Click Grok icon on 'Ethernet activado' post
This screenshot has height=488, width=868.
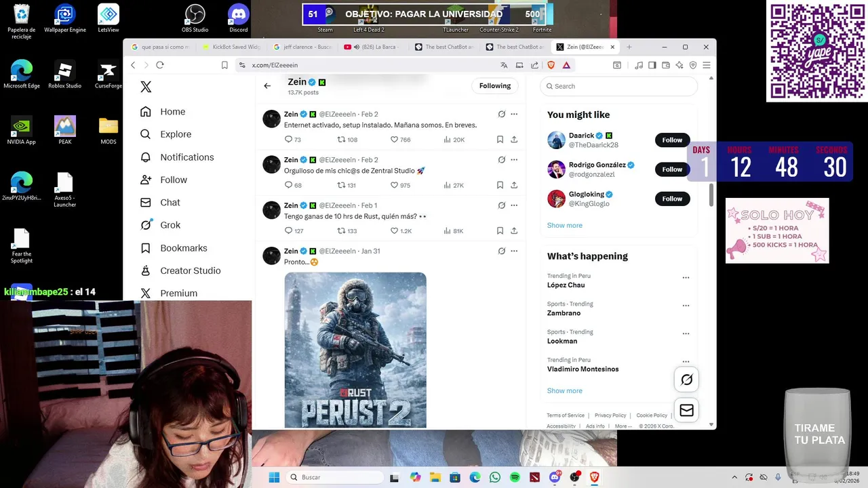pyautogui.click(x=502, y=114)
